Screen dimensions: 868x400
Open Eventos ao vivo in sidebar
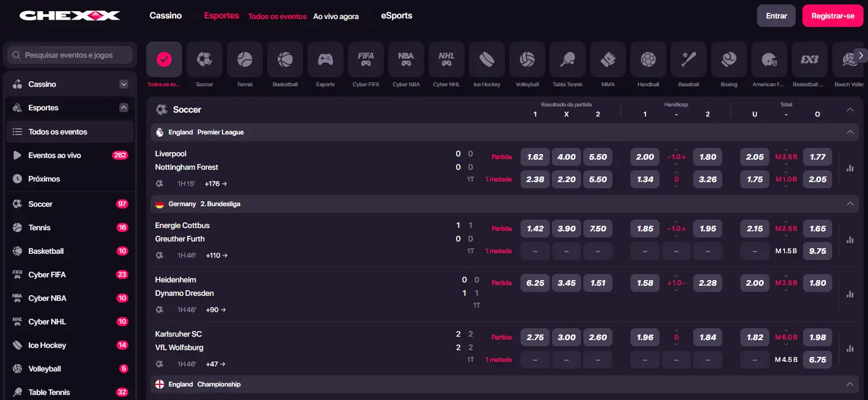coord(70,155)
